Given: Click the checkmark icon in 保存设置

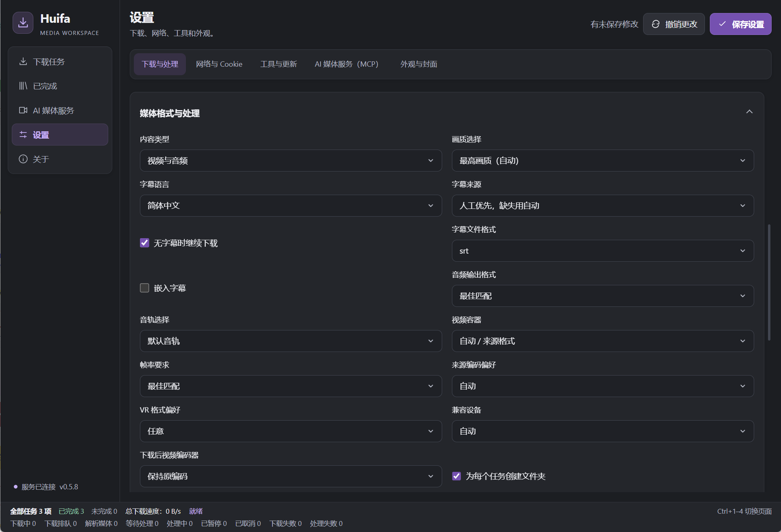Looking at the screenshot, I should pyautogui.click(x=722, y=24).
